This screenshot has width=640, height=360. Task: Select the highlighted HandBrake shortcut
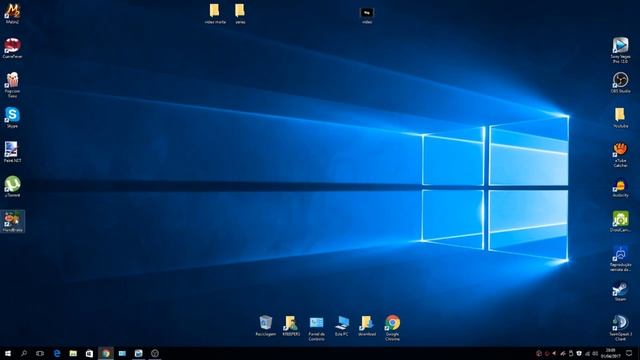pos(13,222)
